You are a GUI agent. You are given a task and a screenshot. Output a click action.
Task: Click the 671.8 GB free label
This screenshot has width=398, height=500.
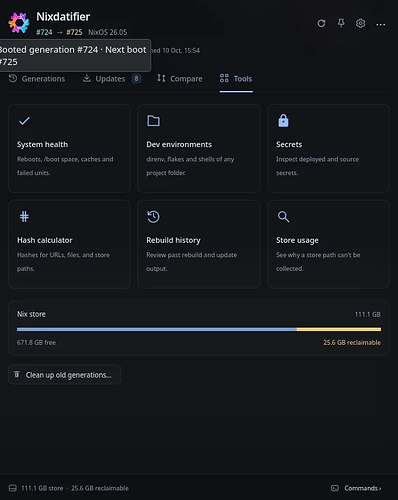pyautogui.click(x=36, y=343)
